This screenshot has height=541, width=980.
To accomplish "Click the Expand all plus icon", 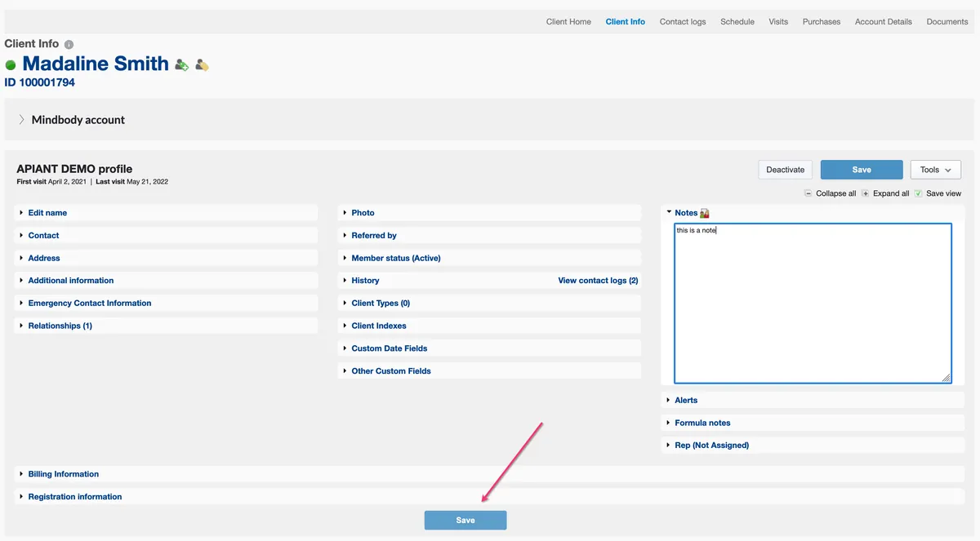I will pos(866,193).
